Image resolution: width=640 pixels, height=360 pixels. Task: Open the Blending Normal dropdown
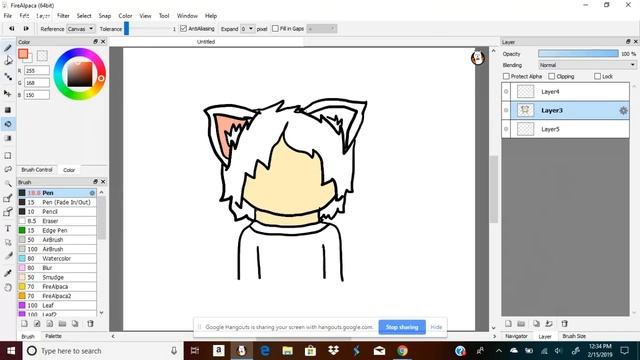click(x=587, y=65)
